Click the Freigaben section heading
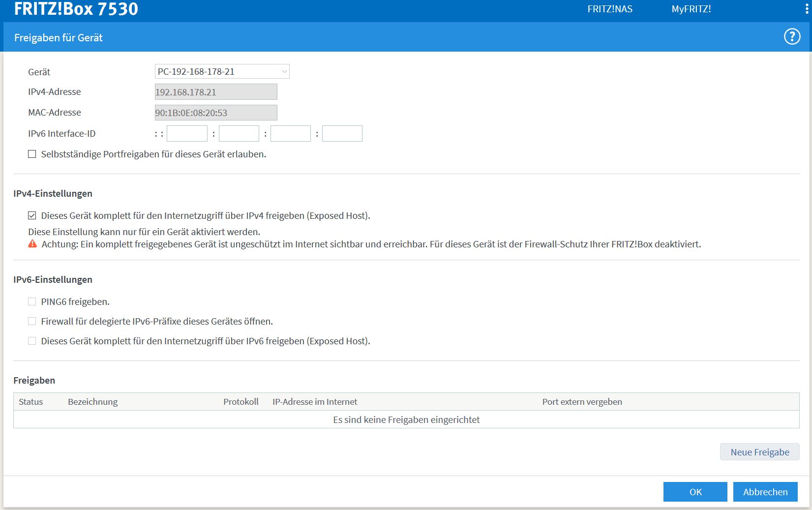This screenshot has width=812, height=510. click(x=34, y=380)
